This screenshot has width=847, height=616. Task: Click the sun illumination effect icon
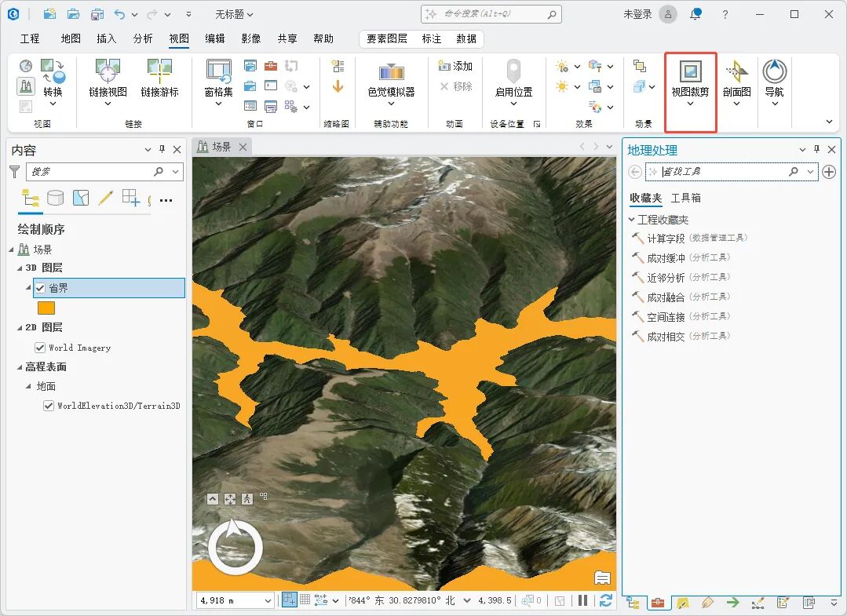point(562,86)
